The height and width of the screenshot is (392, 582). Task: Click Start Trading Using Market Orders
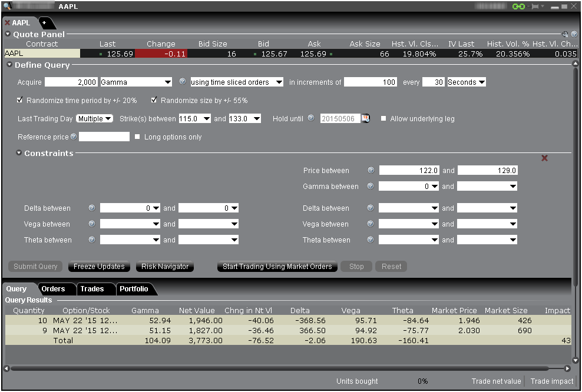pyautogui.click(x=277, y=267)
